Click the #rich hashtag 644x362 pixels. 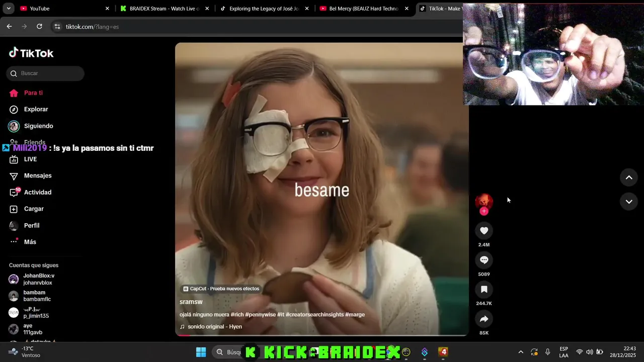pos(237,315)
